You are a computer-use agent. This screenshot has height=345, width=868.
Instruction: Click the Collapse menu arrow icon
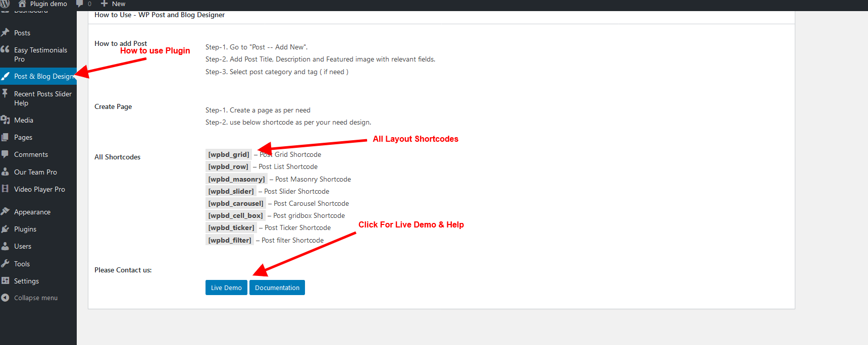tap(5, 298)
